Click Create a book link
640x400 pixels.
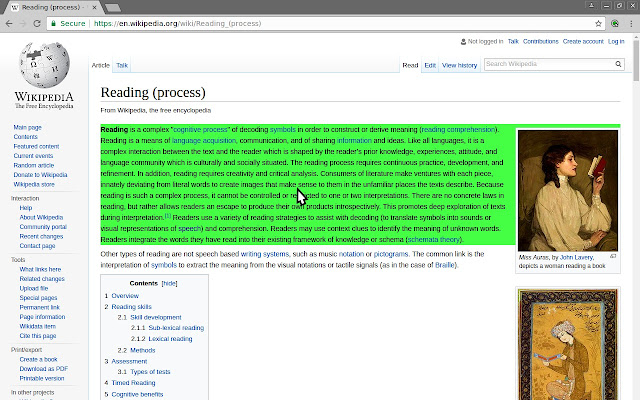38,359
